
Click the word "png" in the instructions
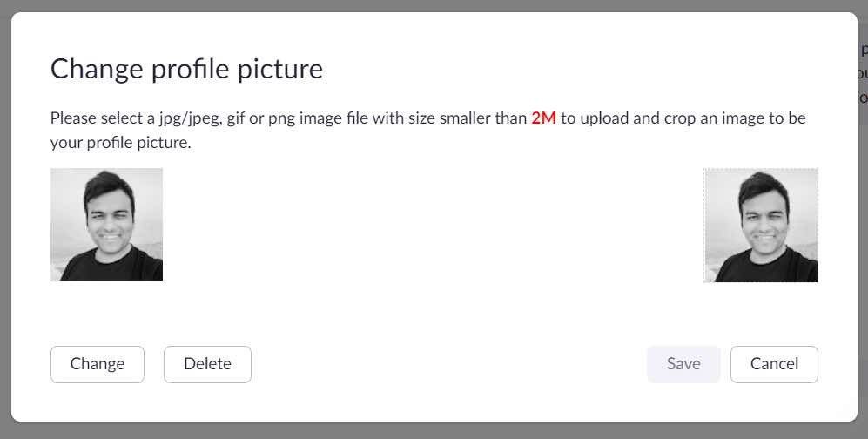click(282, 119)
